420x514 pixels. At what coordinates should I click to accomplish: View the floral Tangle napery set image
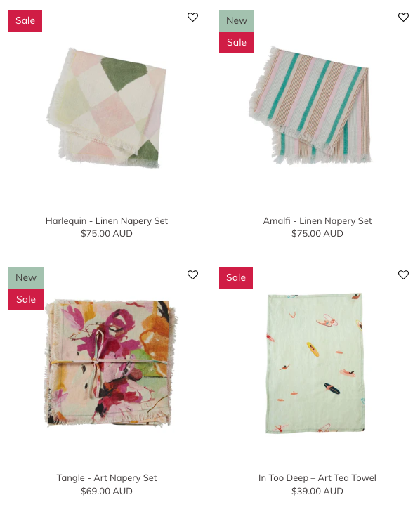[x=110, y=362]
